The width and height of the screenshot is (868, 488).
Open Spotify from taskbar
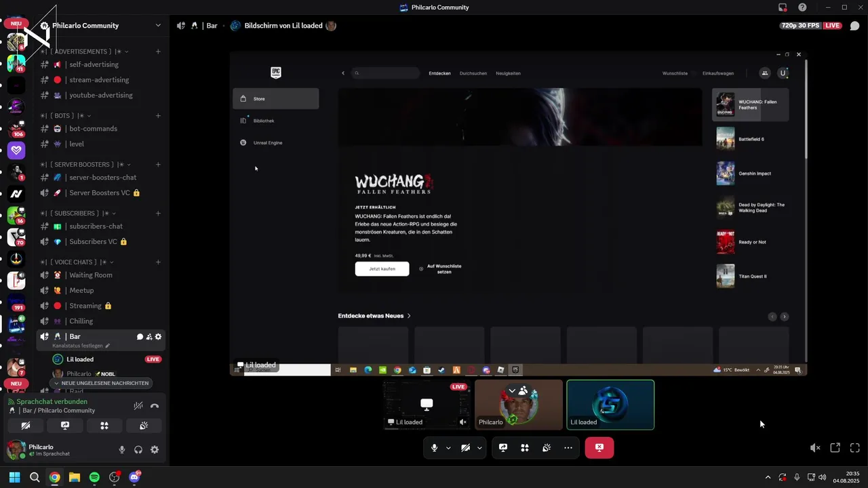(x=94, y=477)
